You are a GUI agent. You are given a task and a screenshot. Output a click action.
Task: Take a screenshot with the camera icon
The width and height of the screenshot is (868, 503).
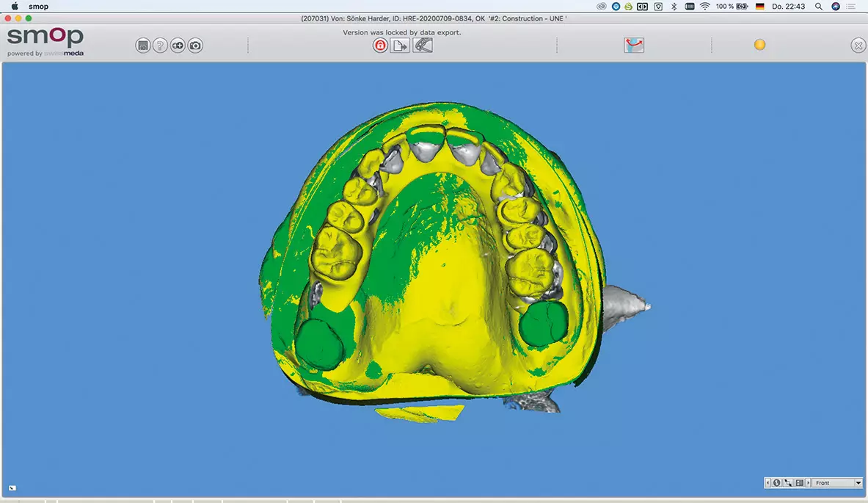point(195,46)
